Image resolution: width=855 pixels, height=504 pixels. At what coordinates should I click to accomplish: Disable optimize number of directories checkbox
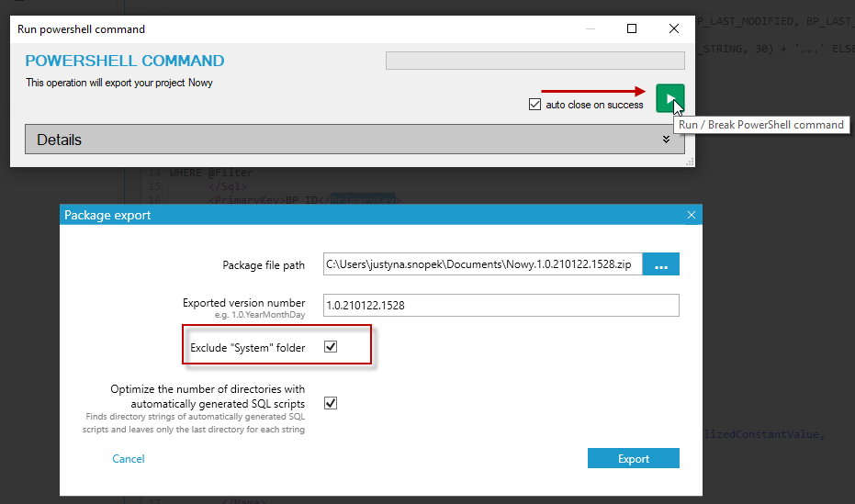(x=331, y=403)
